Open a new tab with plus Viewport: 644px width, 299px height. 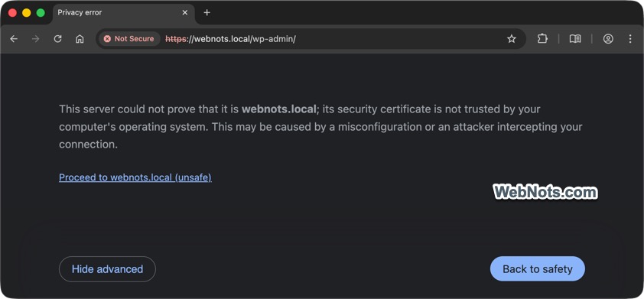click(x=207, y=13)
